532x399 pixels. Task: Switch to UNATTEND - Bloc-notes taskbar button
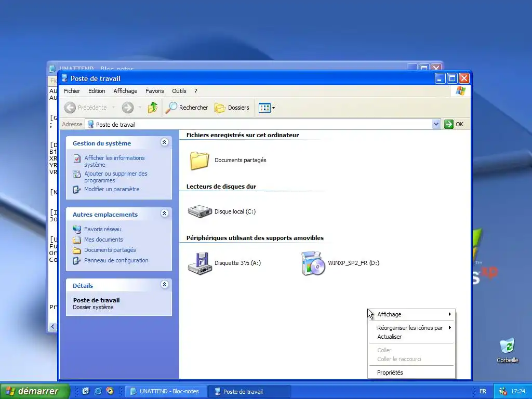[166, 391]
